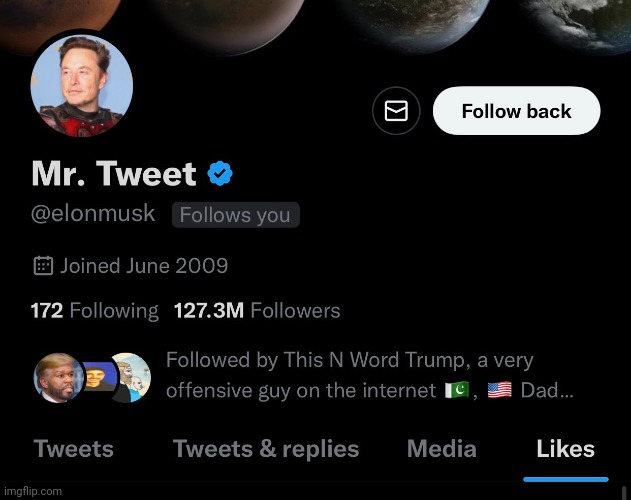Go to the Likes tab
Screen dimensions: 631x500
[x=565, y=449]
